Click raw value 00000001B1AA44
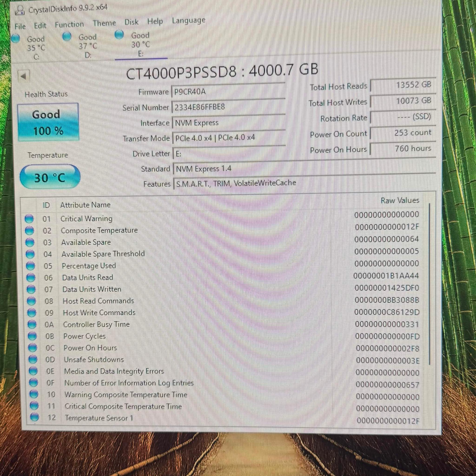This screenshot has width=476, height=476. 386,276
